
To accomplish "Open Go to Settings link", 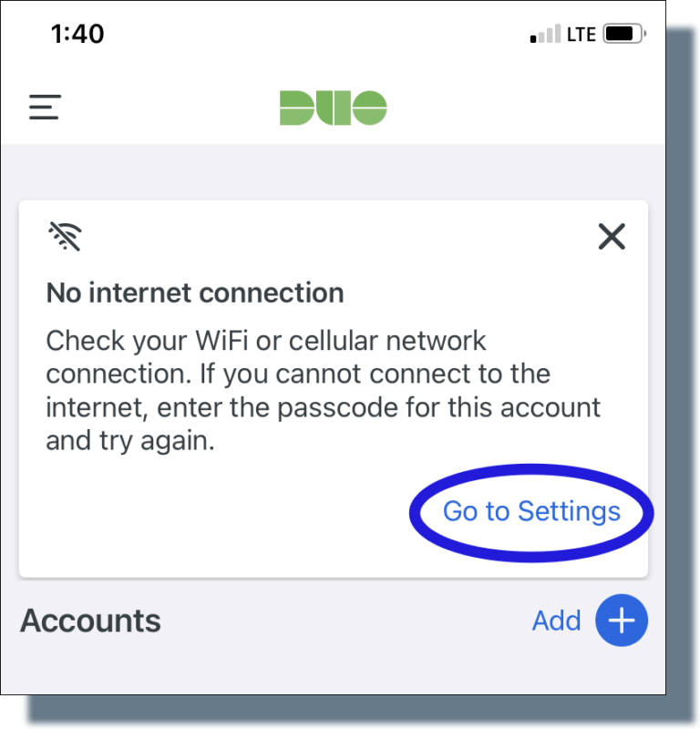I will point(531,512).
